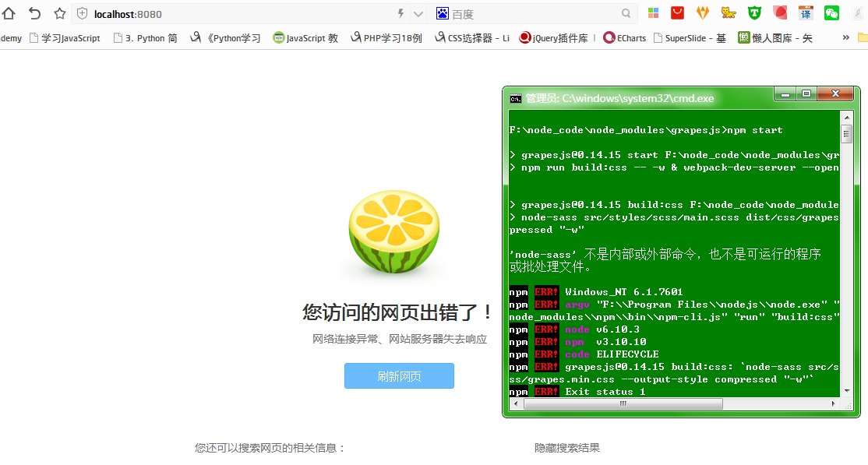Click the 译 translate extension icon
Viewport: 868px width, 465px height.
point(806,13)
